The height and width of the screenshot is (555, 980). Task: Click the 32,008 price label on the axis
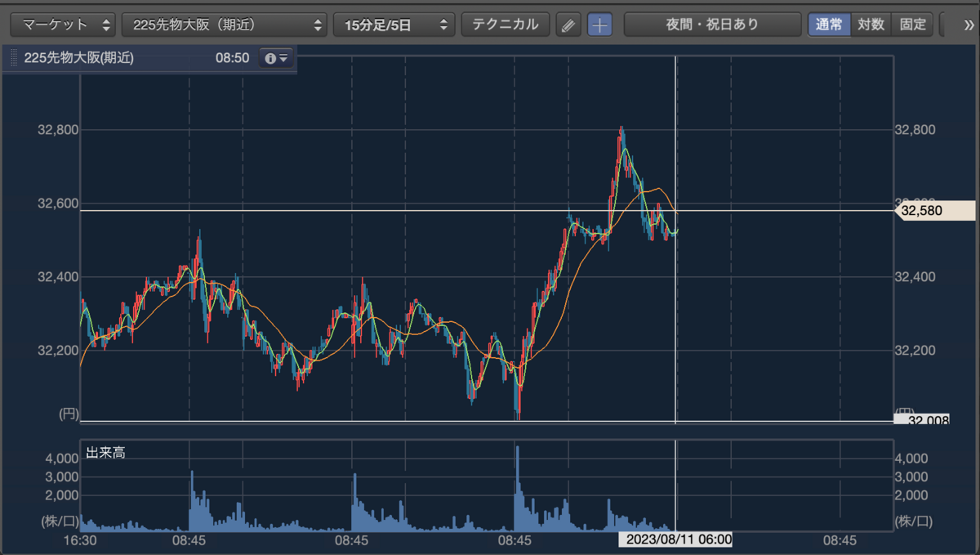click(922, 419)
